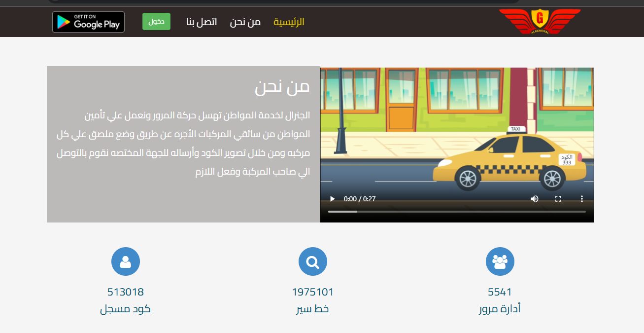Viewport: 644px width, 333px height.
Task: Open the اتصل بنا menu item
Action: point(202,22)
